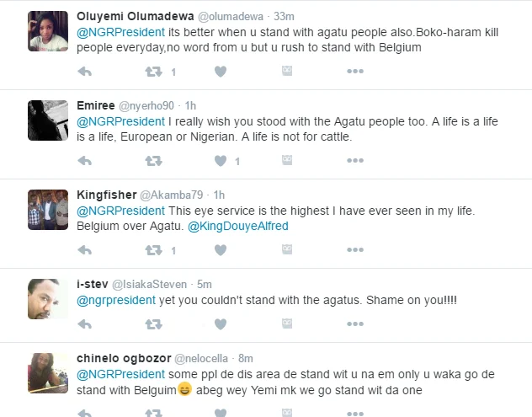Like i-stev's tweet

(221, 323)
